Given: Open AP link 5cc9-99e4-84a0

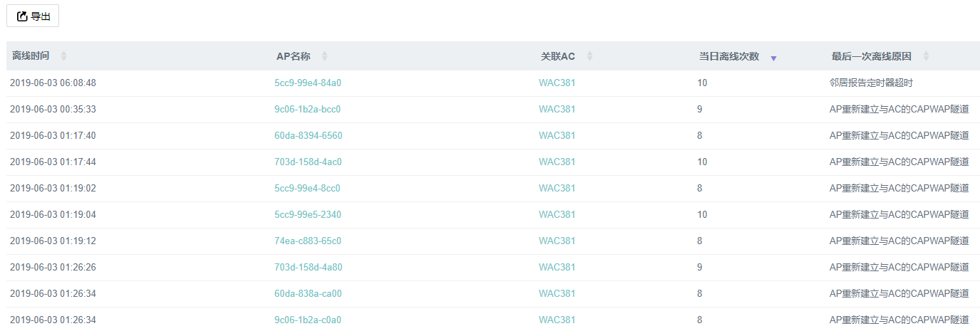Looking at the screenshot, I should click(308, 83).
